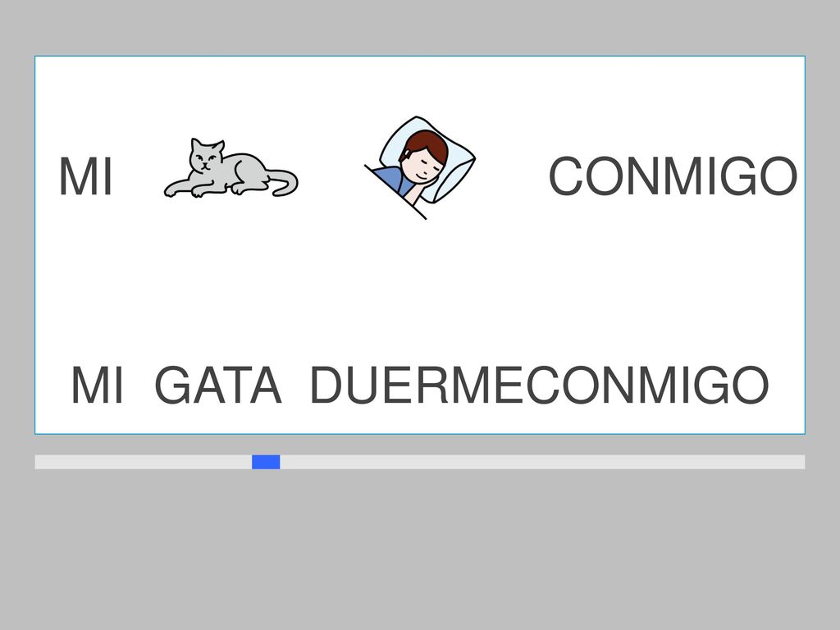The height and width of the screenshot is (630, 840).
Task: Click the blue progress bar handle
Action: (266, 462)
